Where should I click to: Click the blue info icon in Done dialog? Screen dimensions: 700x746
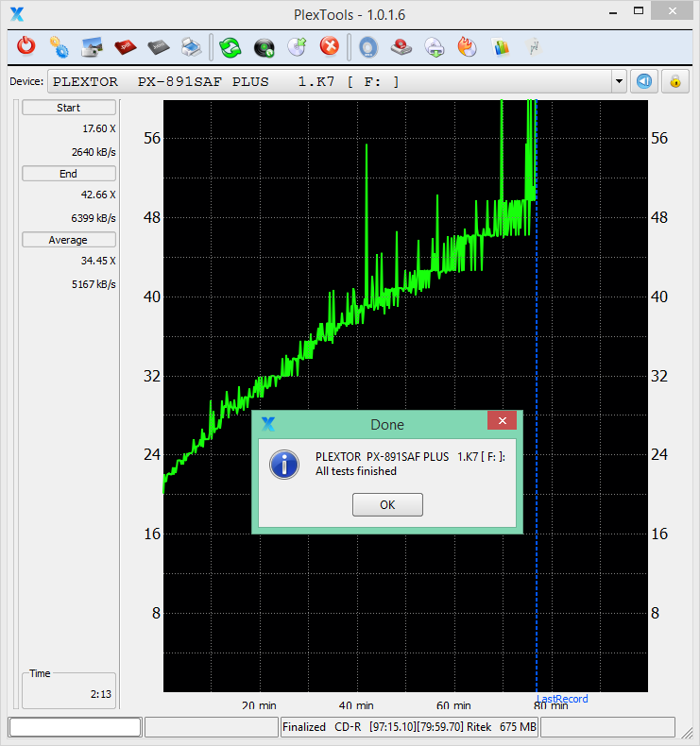click(284, 465)
